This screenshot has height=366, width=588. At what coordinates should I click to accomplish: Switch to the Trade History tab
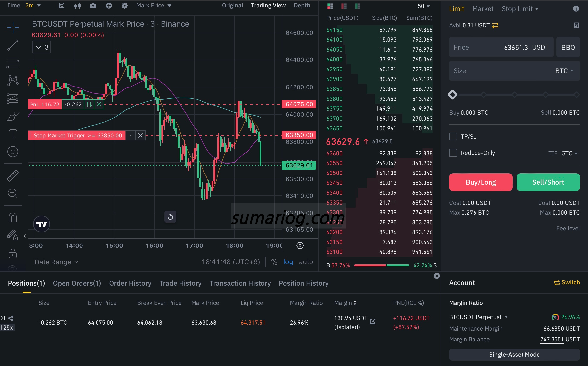[x=180, y=283]
